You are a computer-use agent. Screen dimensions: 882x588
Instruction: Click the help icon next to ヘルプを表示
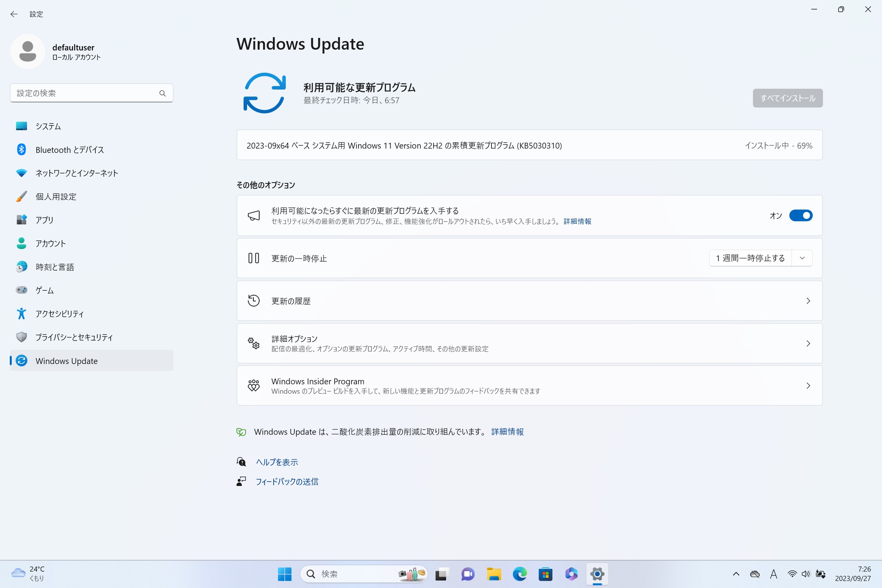[241, 462]
